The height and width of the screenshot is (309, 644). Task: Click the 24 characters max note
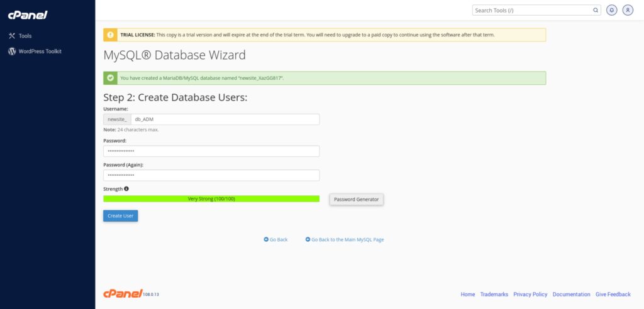point(131,129)
